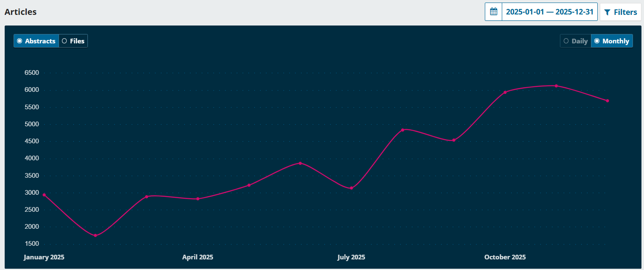The width and height of the screenshot is (644, 270).
Task: Click the lowest data point in February
Action: [x=95, y=236]
